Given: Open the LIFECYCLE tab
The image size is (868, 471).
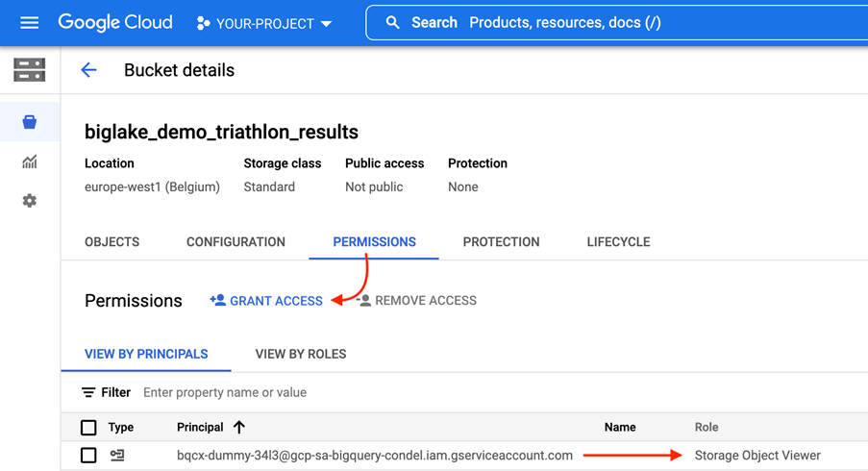Looking at the screenshot, I should point(618,242).
